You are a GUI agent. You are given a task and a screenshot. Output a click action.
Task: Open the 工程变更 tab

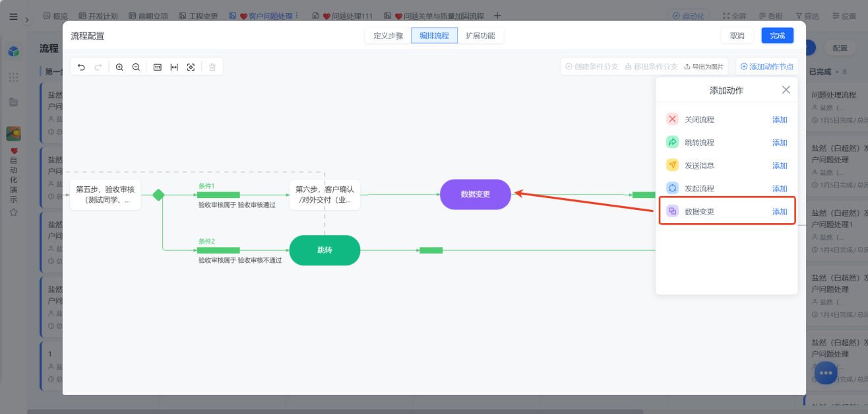[x=199, y=16]
